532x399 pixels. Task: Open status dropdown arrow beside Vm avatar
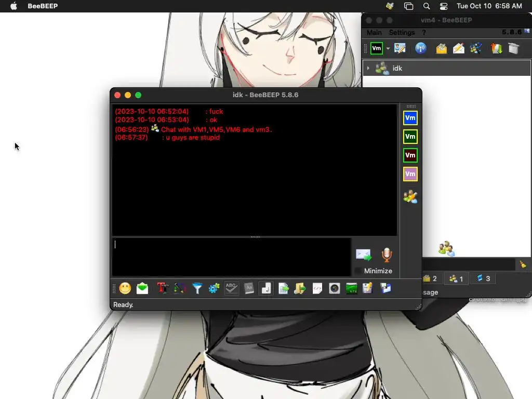pos(388,48)
